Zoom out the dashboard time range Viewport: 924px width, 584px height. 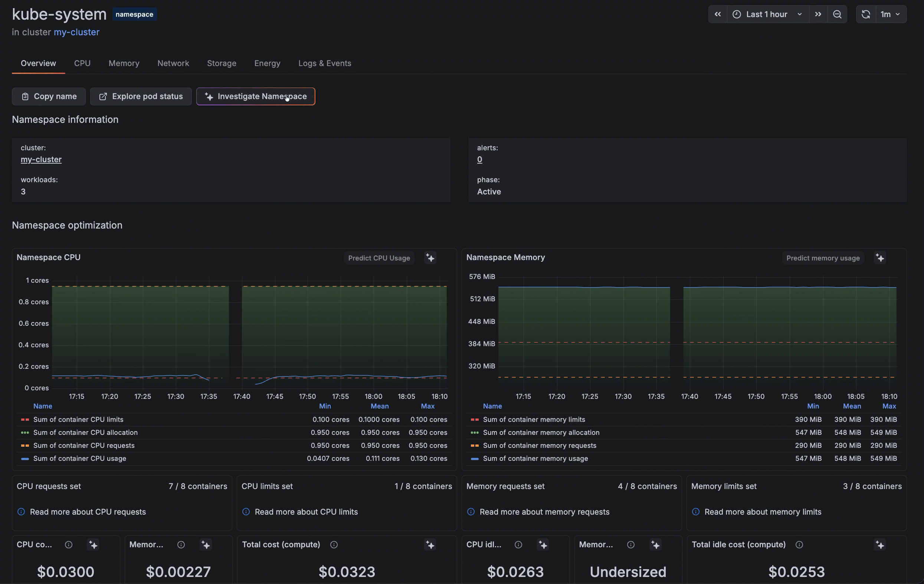click(x=837, y=14)
